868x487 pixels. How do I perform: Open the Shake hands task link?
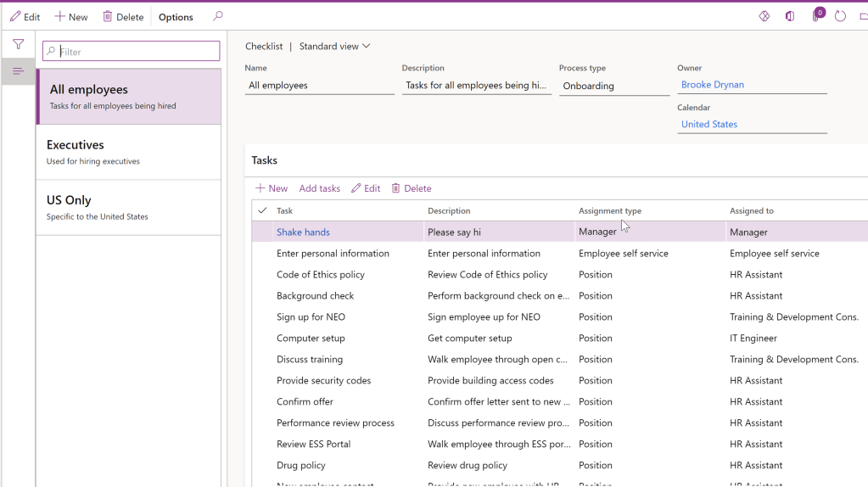click(303, 232)
